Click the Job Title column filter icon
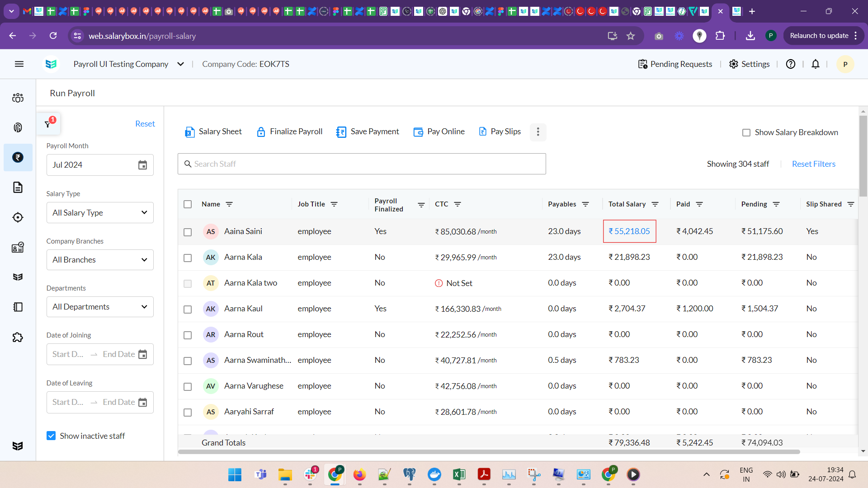 tap(334, 204)
